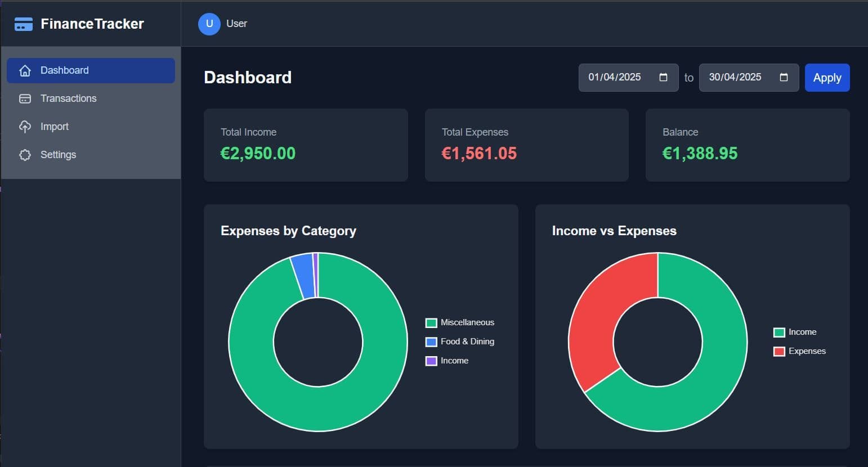Open calendar picker for start date

[663, 78]
